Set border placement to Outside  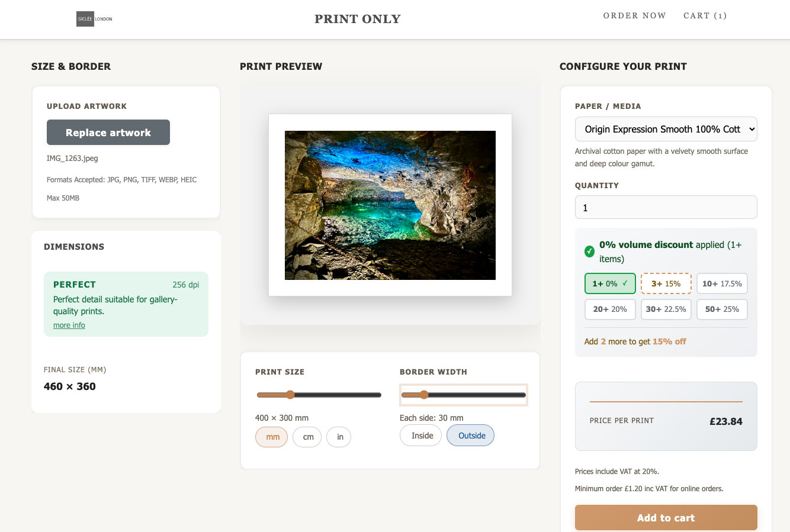coord(471,436)
